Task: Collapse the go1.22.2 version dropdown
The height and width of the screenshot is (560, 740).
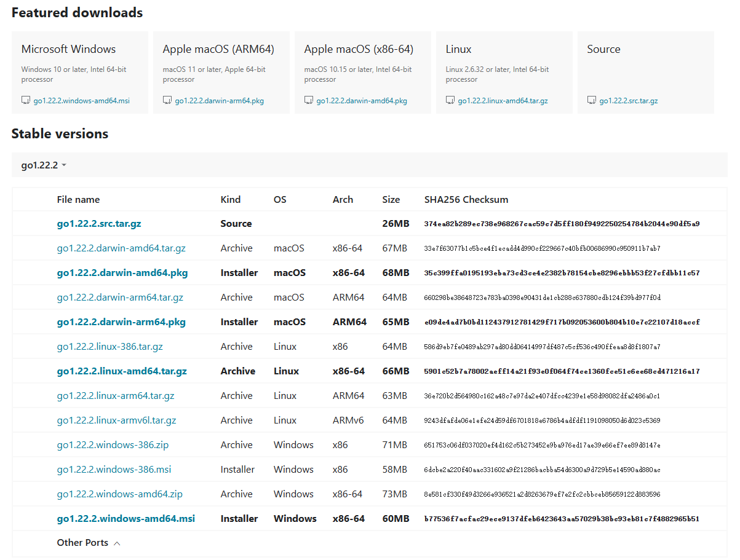Action: (x=44, y=165)
